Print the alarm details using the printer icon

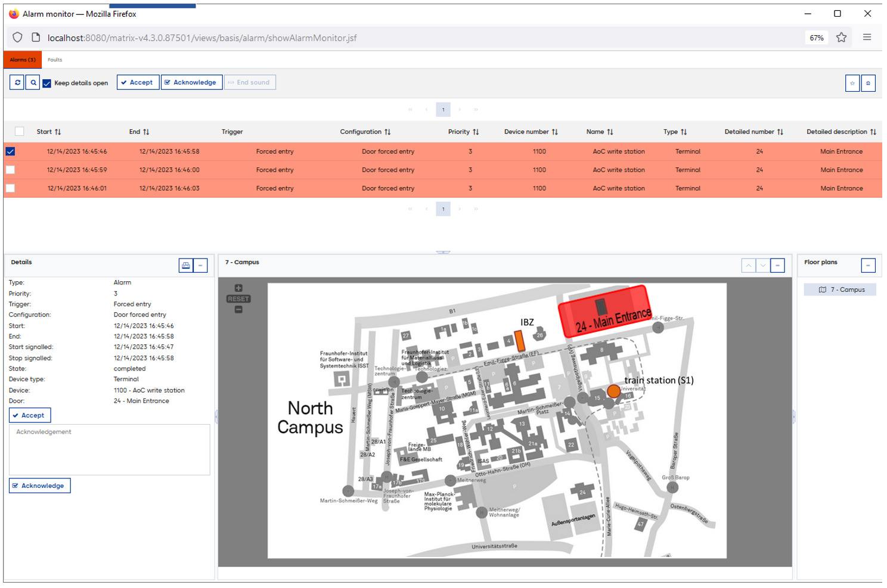pos(186,266)
